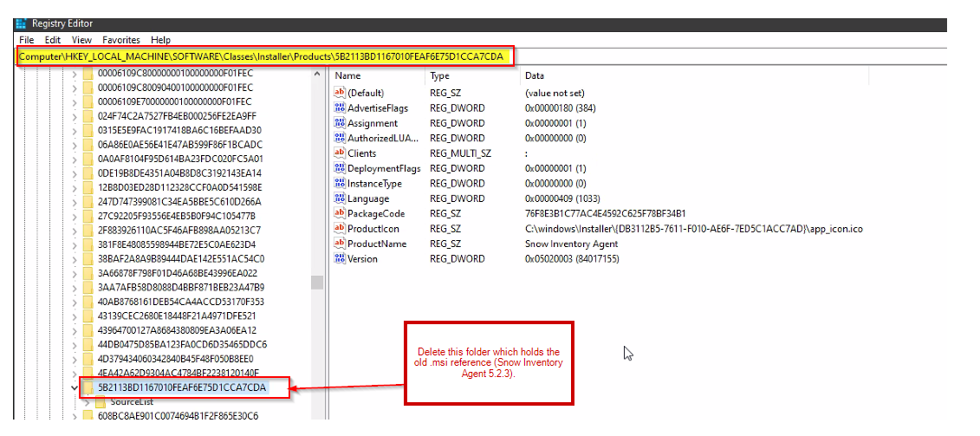Click the AdvertiseFlags DWORD value icon
This screenshot has width=980, height=436.
[x=340, y=107]
